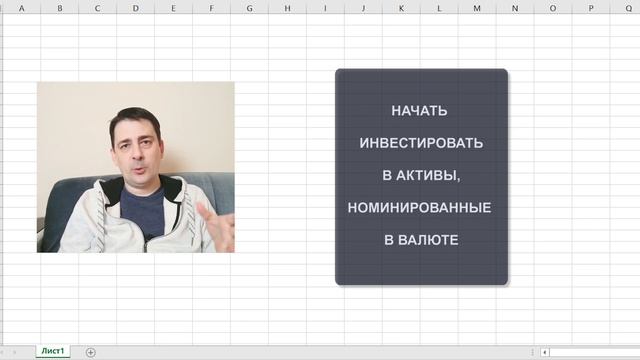Select column K header

pyautogui.click(x=401, y=8)
